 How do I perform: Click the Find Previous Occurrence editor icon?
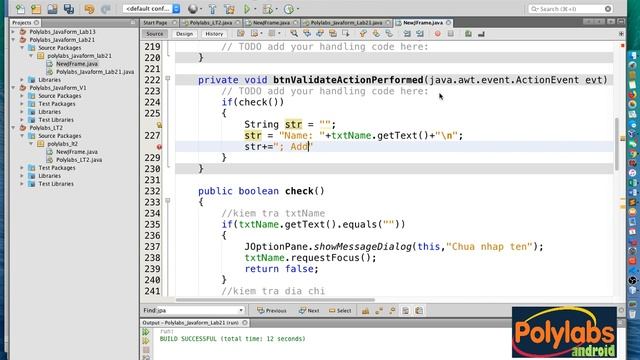point(307,33)
